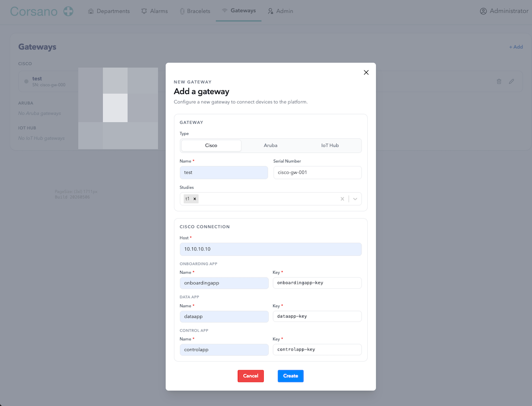Focus the Onboarding App Name field

[224, 283]
